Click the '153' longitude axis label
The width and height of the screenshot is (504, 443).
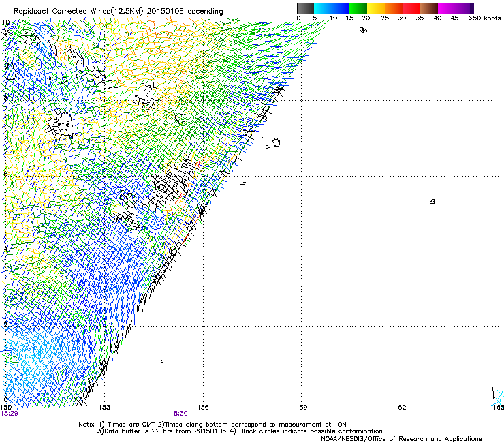pos(104,408)
